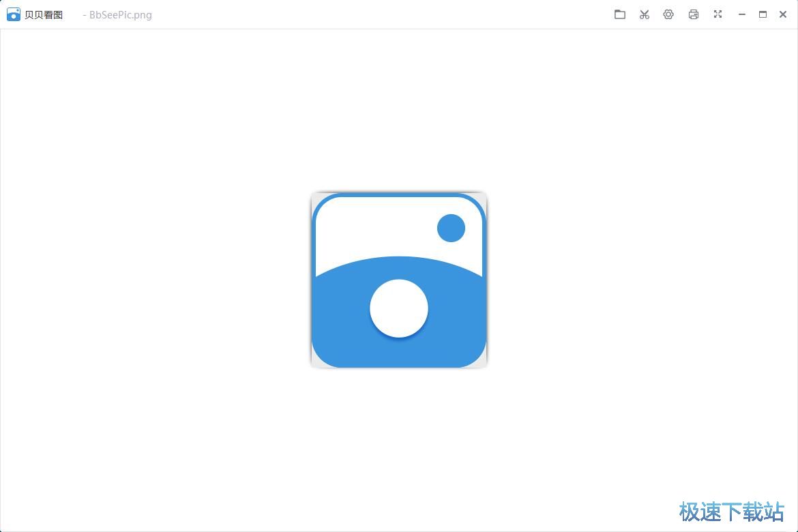Image resolution: width=798 pixels, height=532 pixels.
Task: Close the 贝贝看图 window
Action: (x=783, y=15)
